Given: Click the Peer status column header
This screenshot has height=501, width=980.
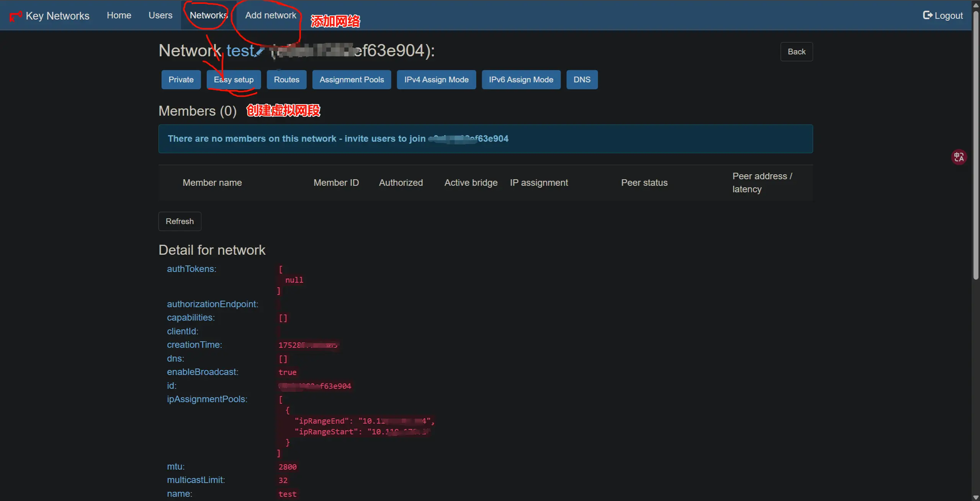Looking at the screenshot, I should (x=644, y=183).
